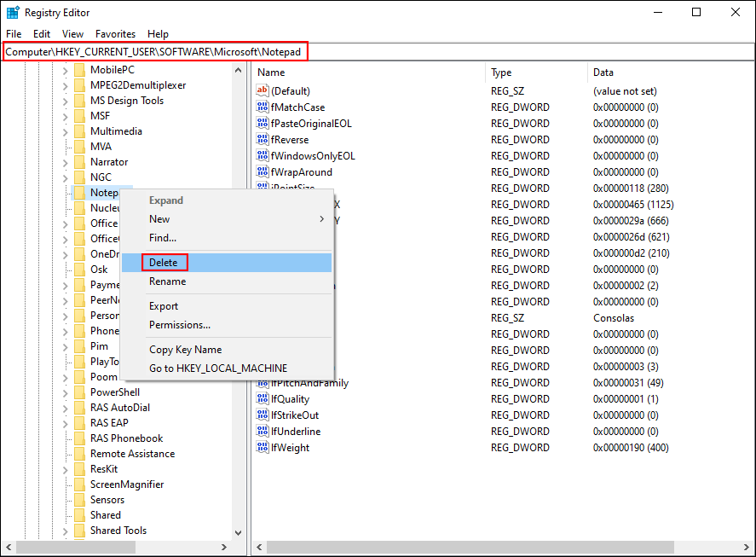This screenshot has height=557, width=756.
Task: Select the Remote Assistance tree key
Action: [133, 454]
